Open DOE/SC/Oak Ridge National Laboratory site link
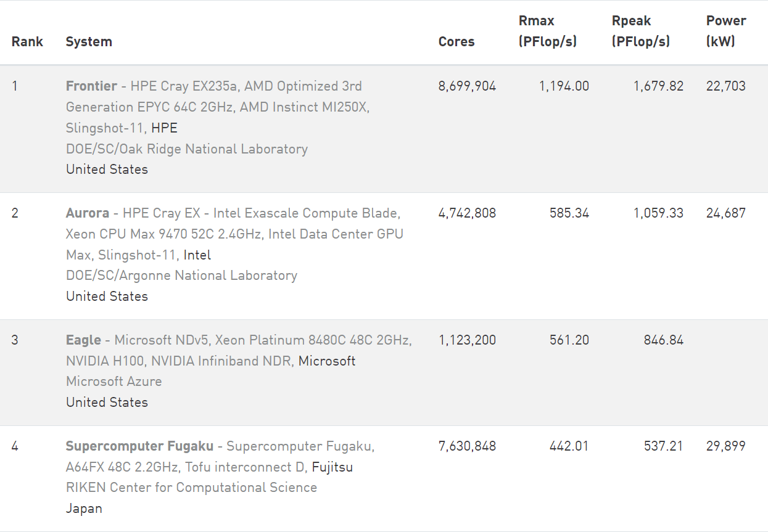This screenshot has height=532, width=768. click(x=187, y=149)
